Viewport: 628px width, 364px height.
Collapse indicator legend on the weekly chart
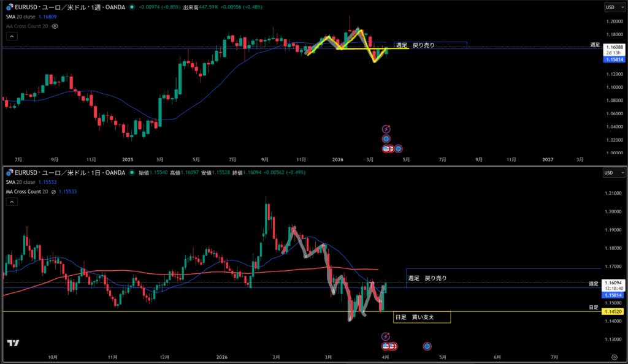click(x=12, y=36)
